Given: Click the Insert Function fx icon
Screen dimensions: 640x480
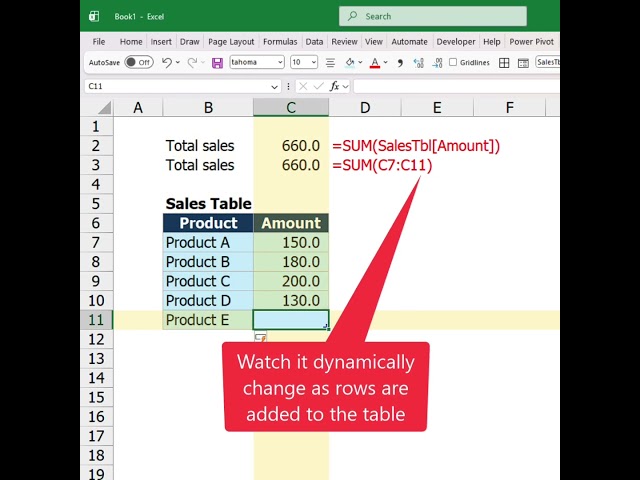Looking at the screenshot, I should pyautogui.click(x=335, y=86).
